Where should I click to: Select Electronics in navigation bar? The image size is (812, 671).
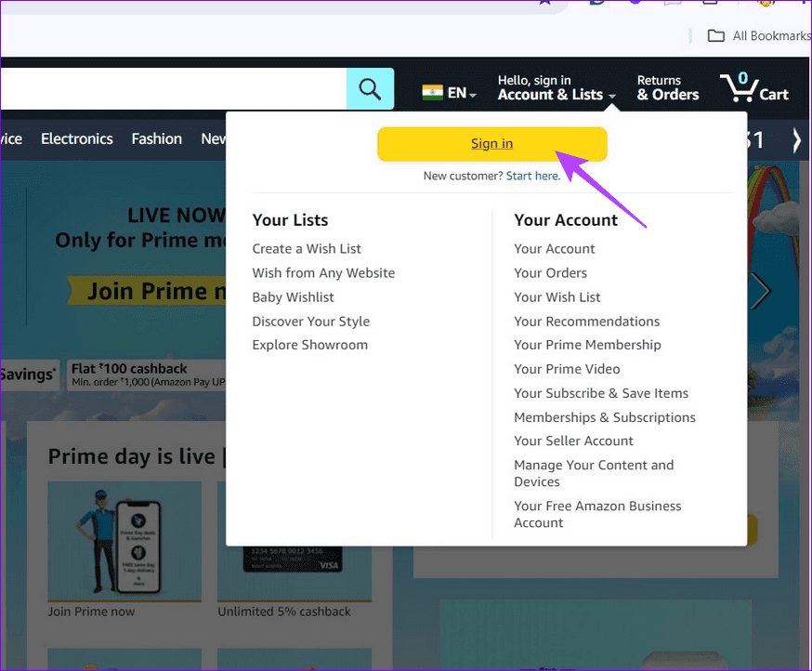(x=77, y=138)
